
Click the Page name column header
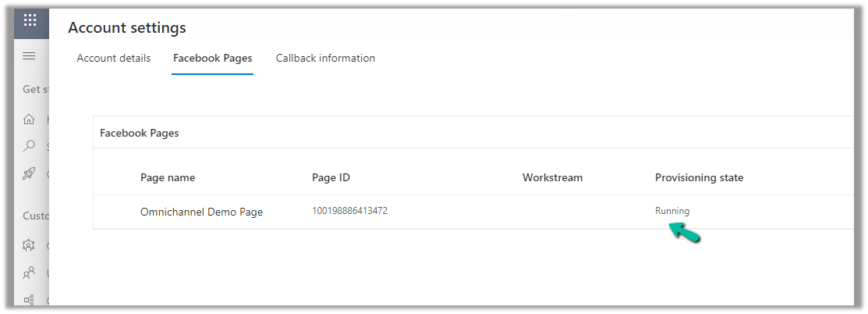(x=168, y=177)
